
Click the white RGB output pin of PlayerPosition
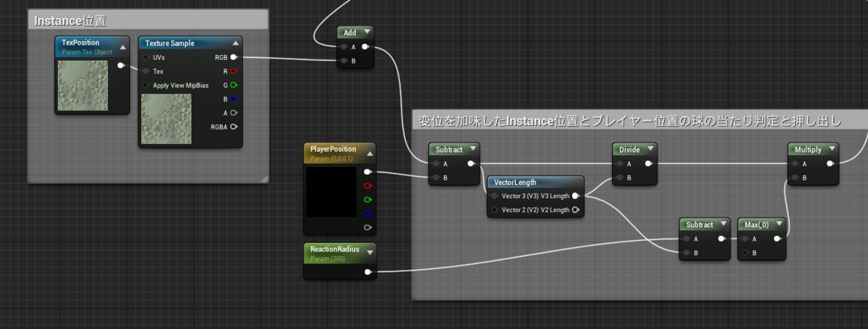(368, 172)
